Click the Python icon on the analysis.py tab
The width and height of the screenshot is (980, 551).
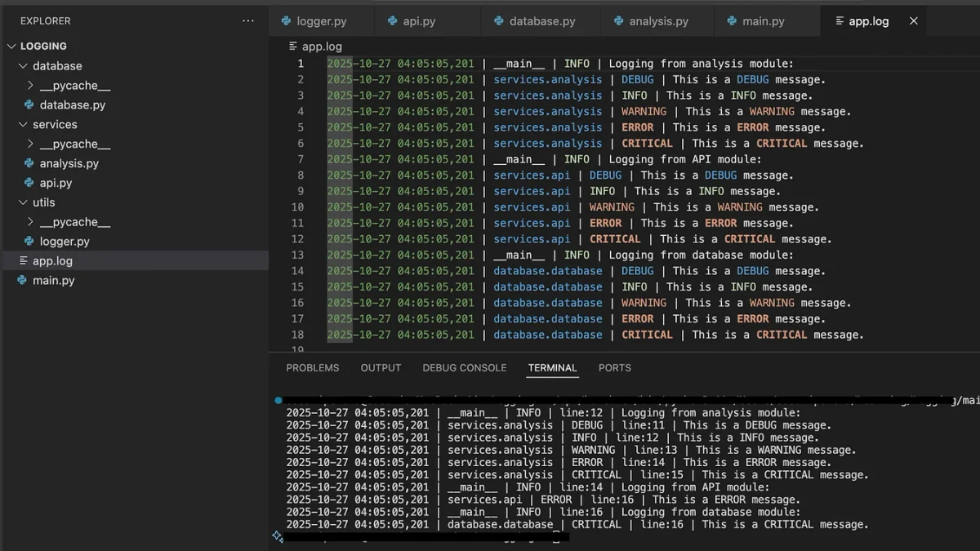[x=619, y=21]
